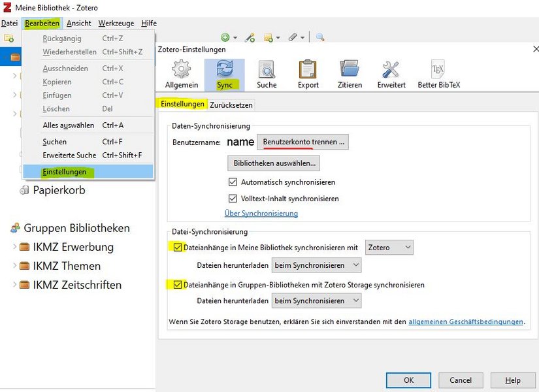This screenshot has height=392, width=539.
Task: Toggle Dateianhänge in Gruppen-Bibliotheken checkbox
Action: click(x=178, y=285)
